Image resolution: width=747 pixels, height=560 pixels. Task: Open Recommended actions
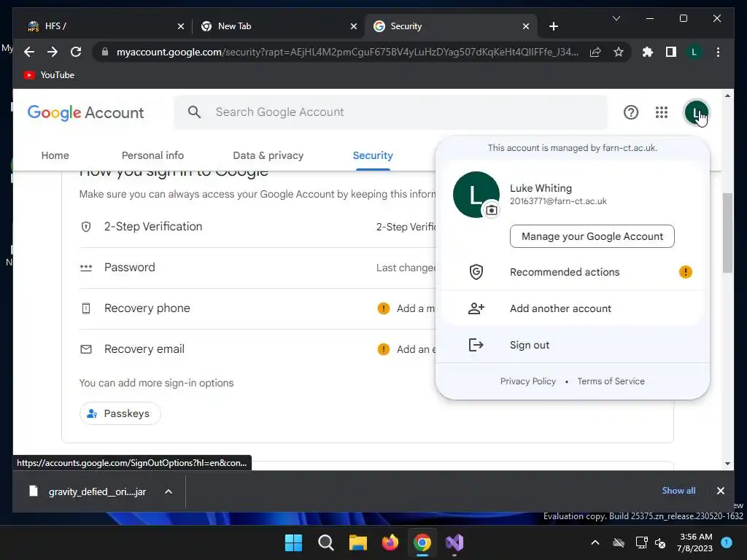[573, 272]
